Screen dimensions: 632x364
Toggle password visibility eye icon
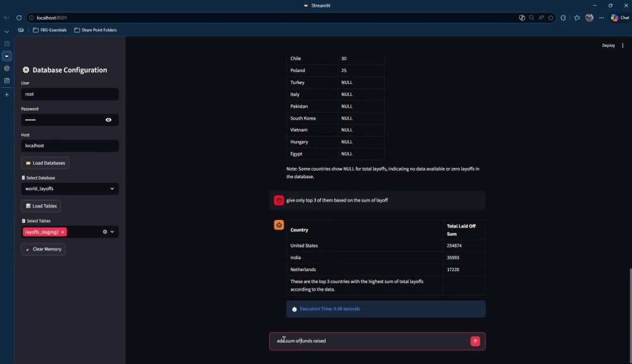pyautogui.click(x=109, y=119)
